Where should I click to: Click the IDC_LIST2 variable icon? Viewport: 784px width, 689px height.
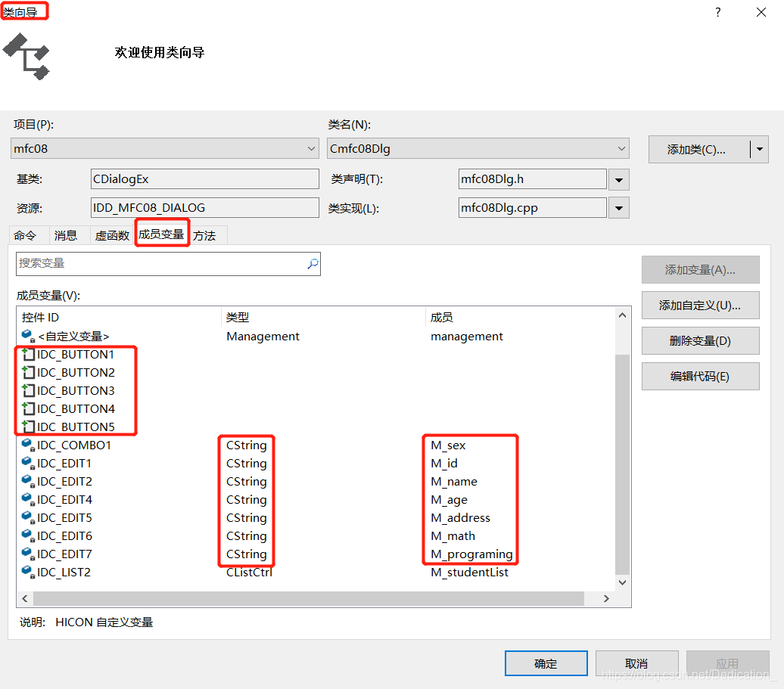pyautogui.click(x=28, y=572)
